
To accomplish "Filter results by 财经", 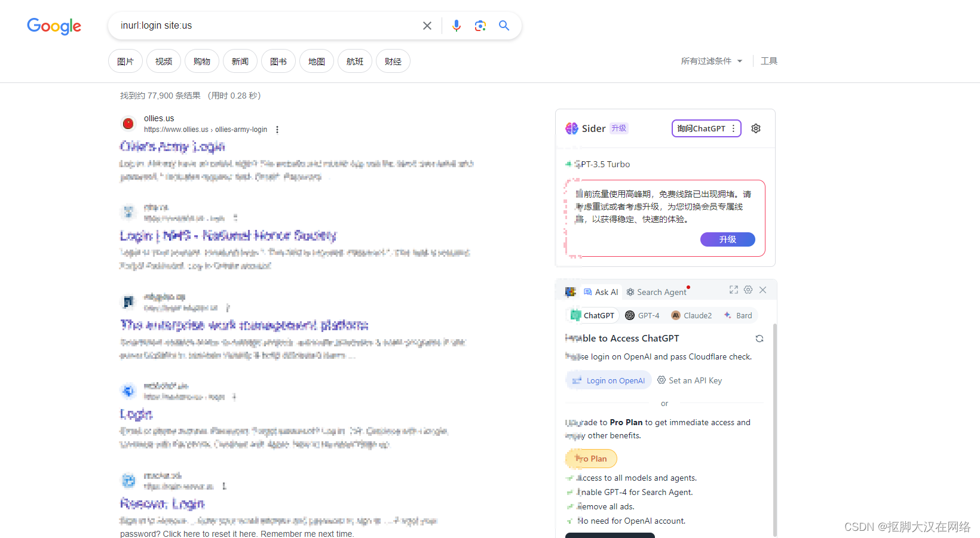I will [393, 61].
